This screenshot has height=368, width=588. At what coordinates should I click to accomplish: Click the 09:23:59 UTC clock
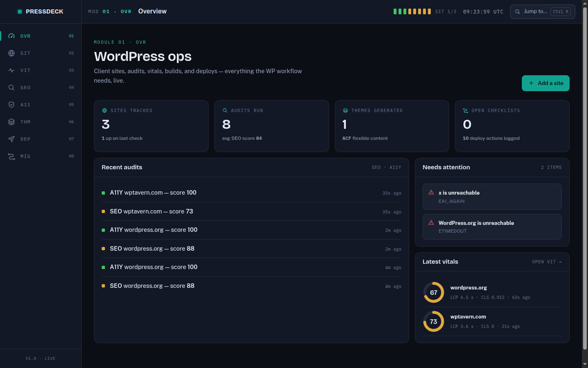[483, 11]
